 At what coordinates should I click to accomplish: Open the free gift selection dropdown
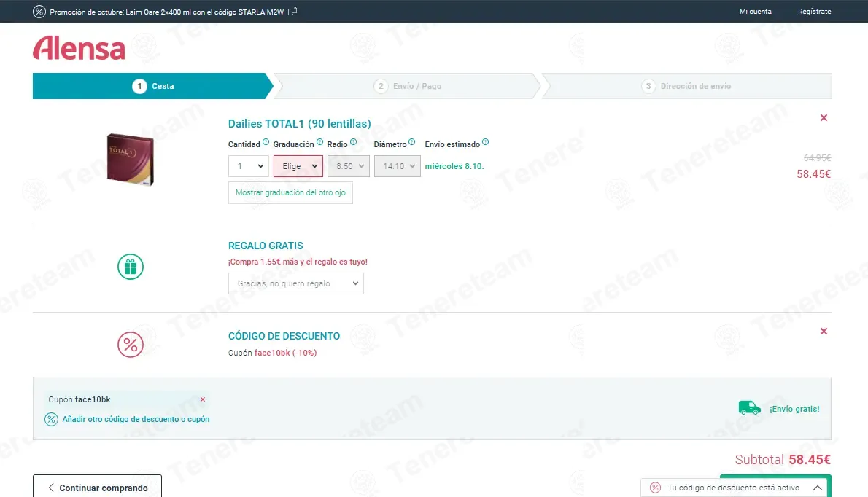pyautogui.click(x=296, y=283)
